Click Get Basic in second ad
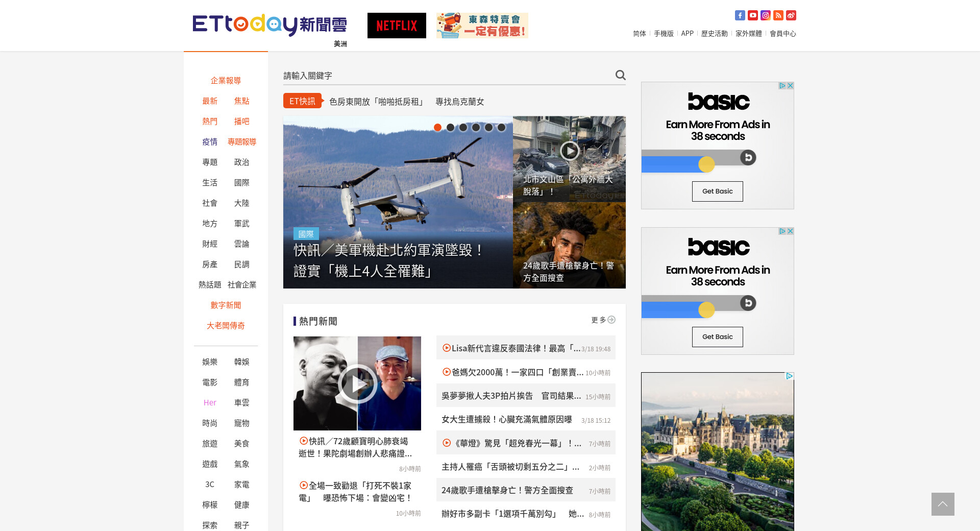Viewport: 980px width, 531px height. tap(717, 337)
